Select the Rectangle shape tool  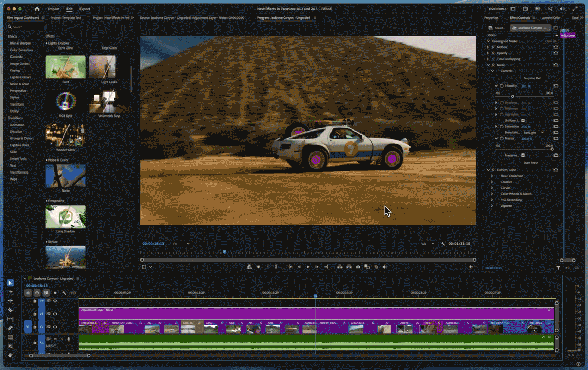[10, 337]
